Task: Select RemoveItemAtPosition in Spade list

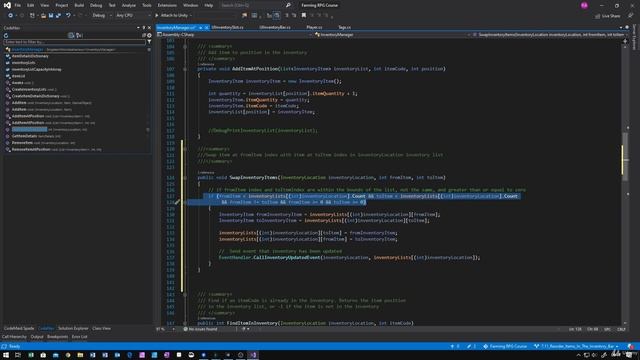Action: click(x=31, y=149)
